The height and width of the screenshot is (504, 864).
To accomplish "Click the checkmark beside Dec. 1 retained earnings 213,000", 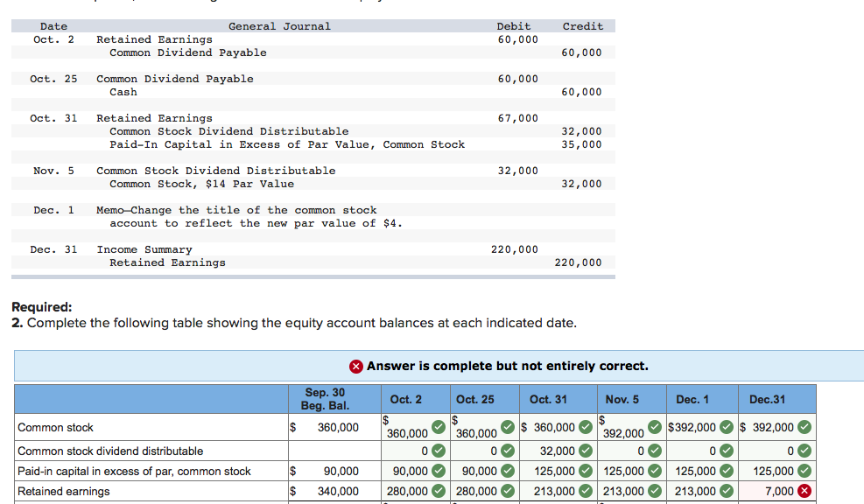I will pos(726,490).
